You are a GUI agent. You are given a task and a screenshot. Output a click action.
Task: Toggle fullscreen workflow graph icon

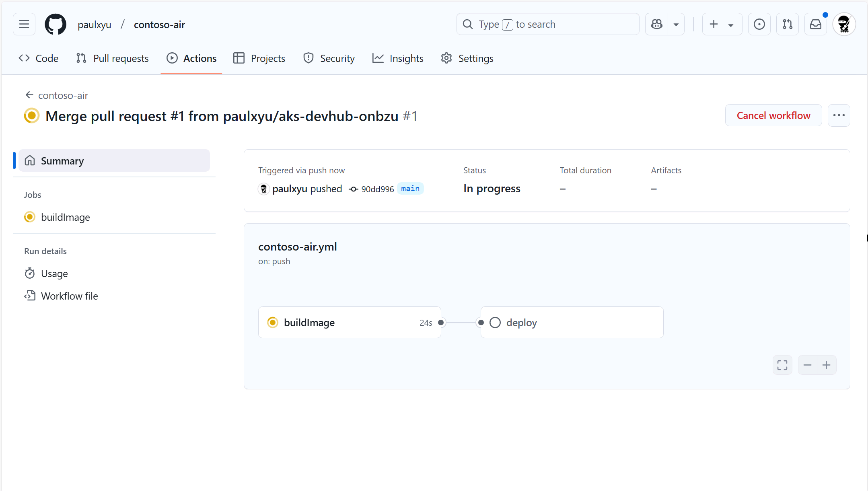(x=782, y=365)
